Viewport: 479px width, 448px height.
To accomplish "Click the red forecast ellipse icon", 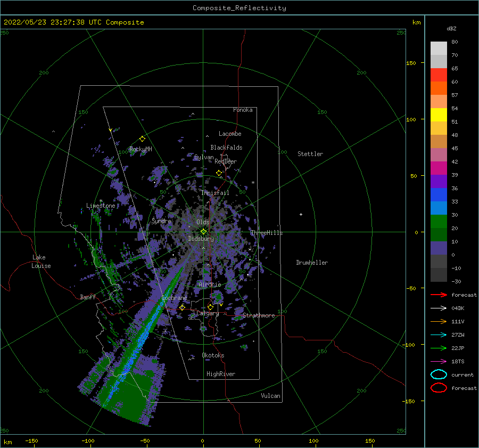I will coord(439,387).
